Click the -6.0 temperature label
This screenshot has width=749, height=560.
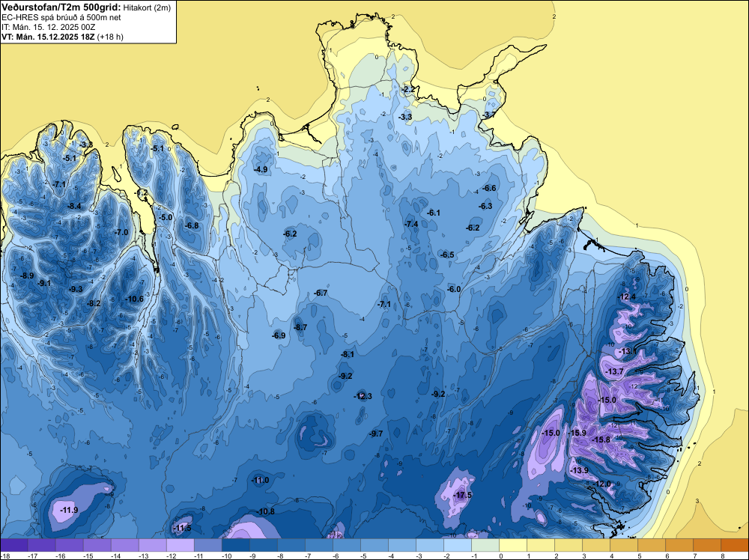(454, 289)
